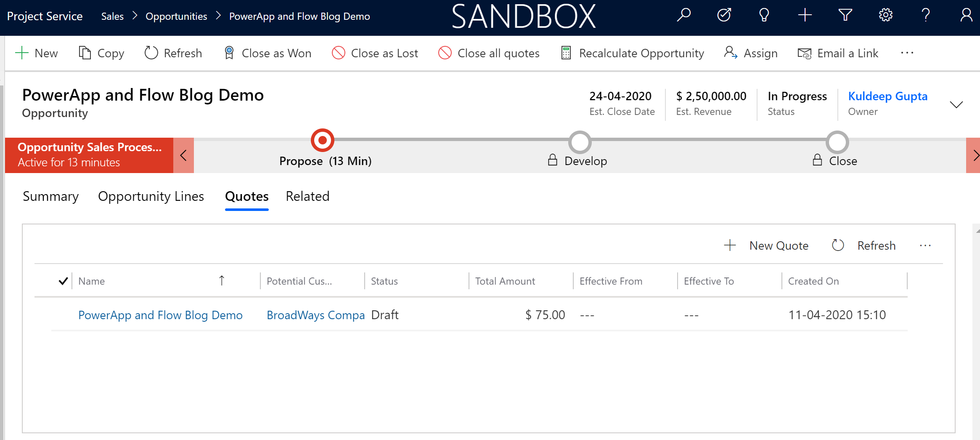Select the Develop stage circle
Viewport: 980px width, 440px height.
coord(580,142)
